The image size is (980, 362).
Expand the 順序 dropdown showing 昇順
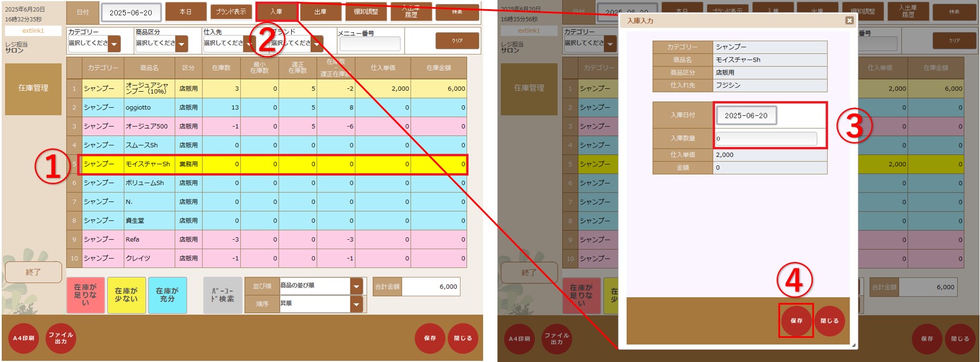357,303
